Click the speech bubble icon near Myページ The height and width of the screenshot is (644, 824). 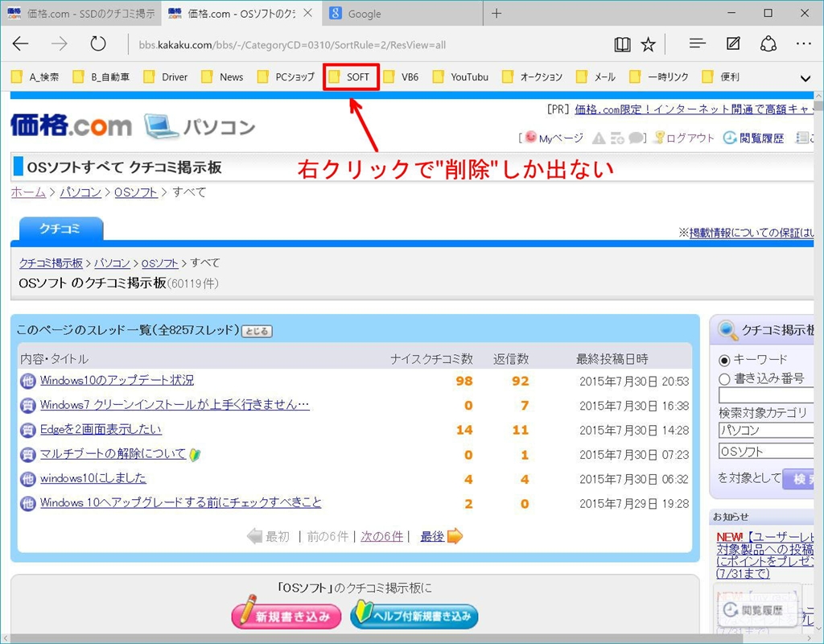coord(636,138)
